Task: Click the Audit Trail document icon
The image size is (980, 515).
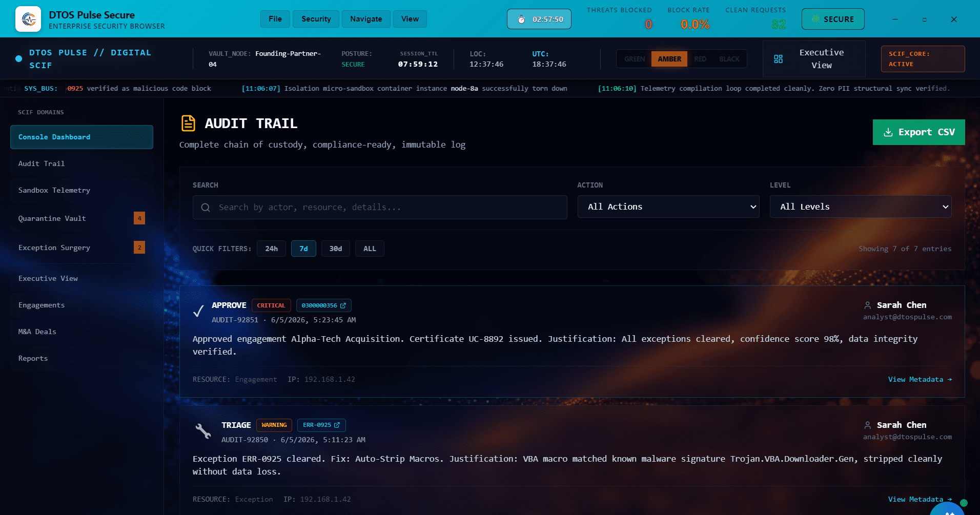Action: tap(189, 123)
